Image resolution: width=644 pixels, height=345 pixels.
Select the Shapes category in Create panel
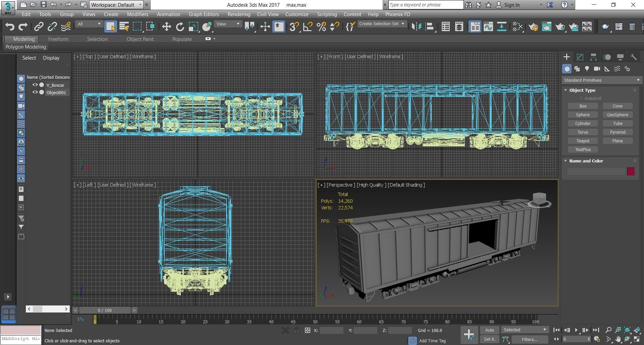click(x=577, y=69)
